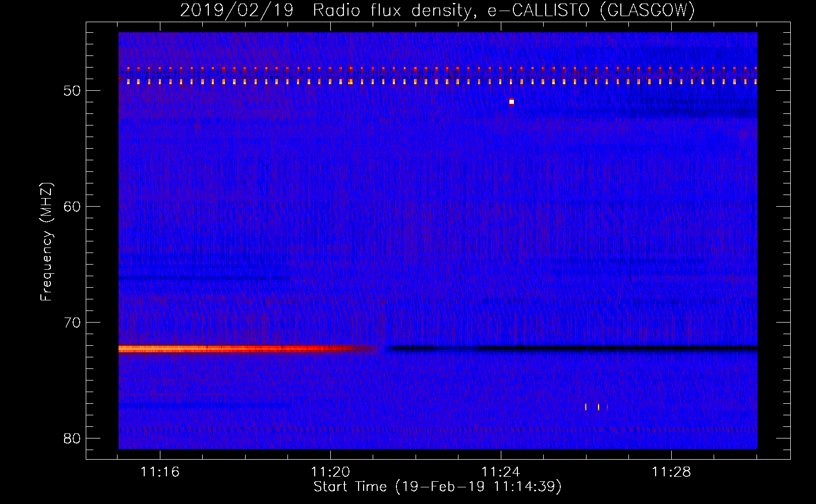
Task: Click the 60 tick label on the frequency axis
Action: [73, 207]
